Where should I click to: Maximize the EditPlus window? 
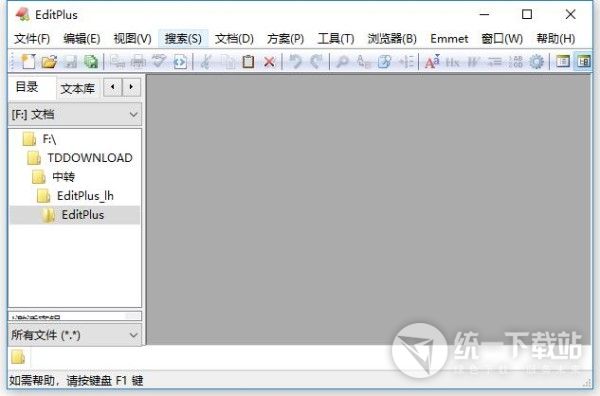tap(527, 15)
